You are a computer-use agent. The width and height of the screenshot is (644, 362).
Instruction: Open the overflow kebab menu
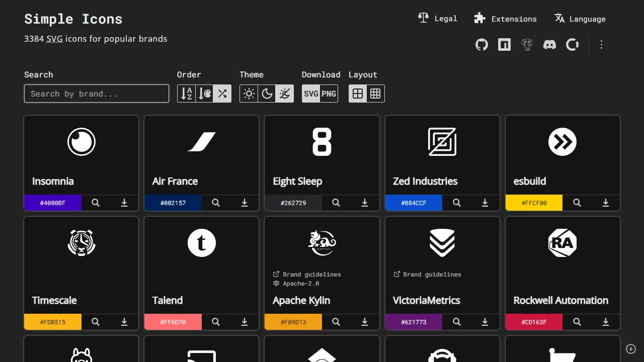point(601,45)
